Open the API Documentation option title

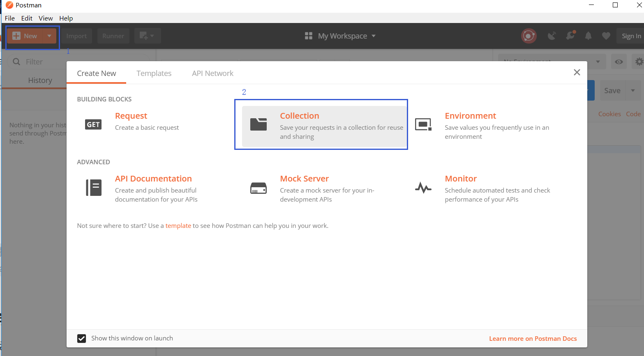pyautogui.click(x=153, y=179)
